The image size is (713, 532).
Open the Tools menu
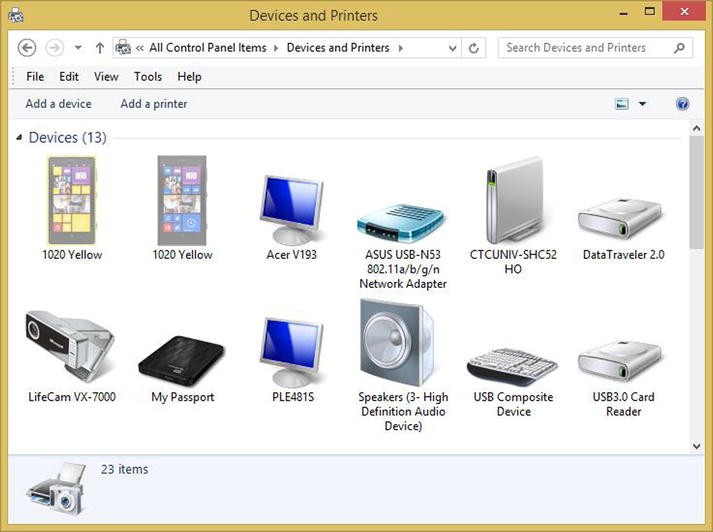coord(148,76)
